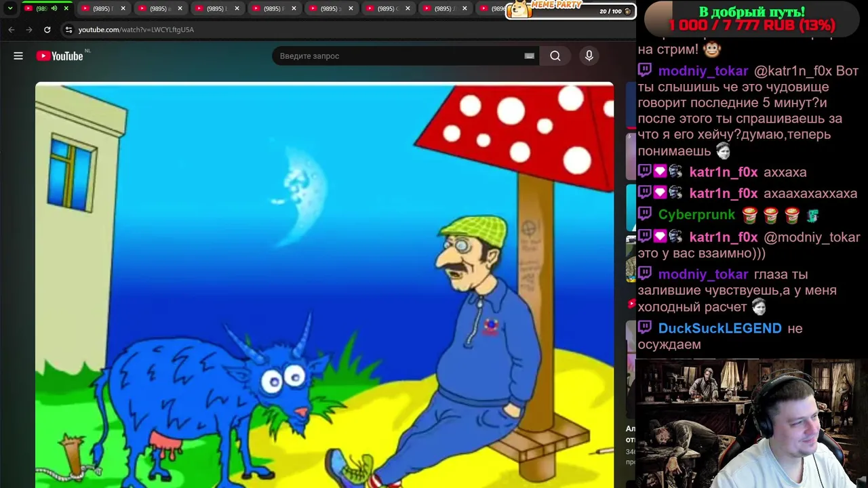Viewport: 868px width, 488px height.
Task: Open the tab search chevron in the browser
Action: [10, 9]
